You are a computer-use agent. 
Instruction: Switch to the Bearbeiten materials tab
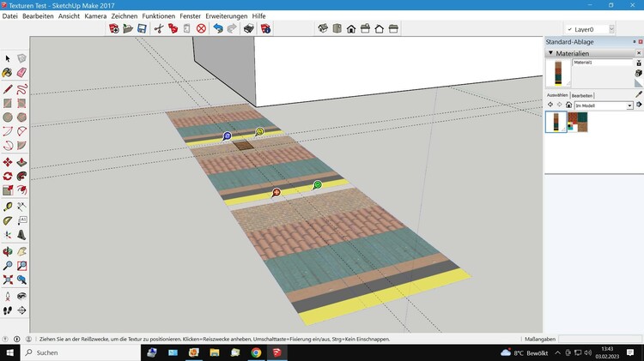[582, 95]
